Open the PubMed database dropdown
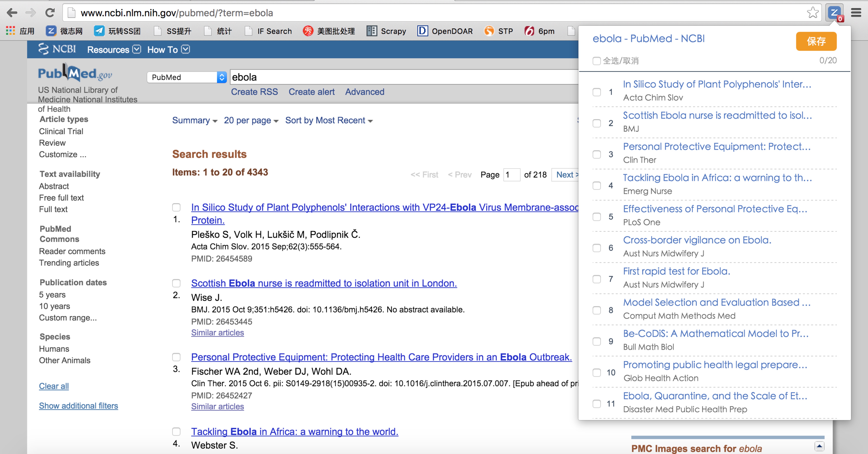Screen dimensions: 868x454 coord(187,77)
